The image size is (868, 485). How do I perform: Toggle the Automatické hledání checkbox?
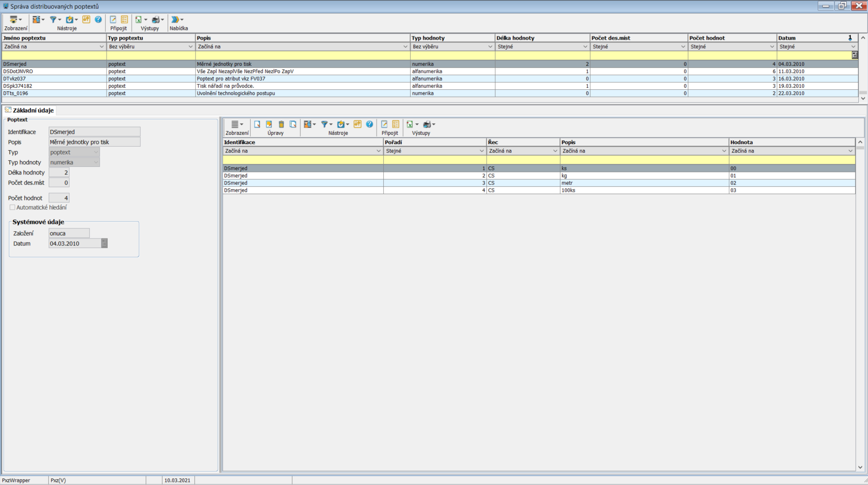[12, 207]
